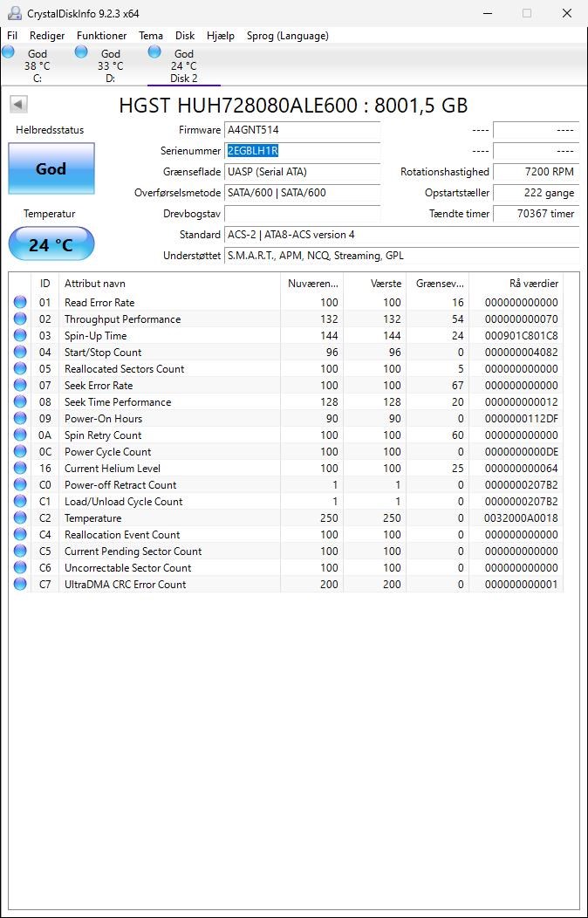This screenshot has height=918, width=588.
Task: Click the Rå værdier column header
Action: (x=516, y=284)
